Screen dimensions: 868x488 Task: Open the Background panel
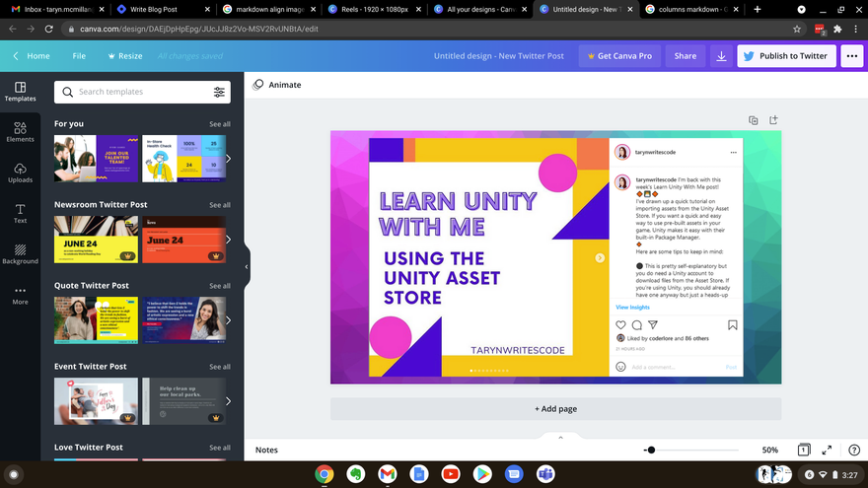[20, 253]
